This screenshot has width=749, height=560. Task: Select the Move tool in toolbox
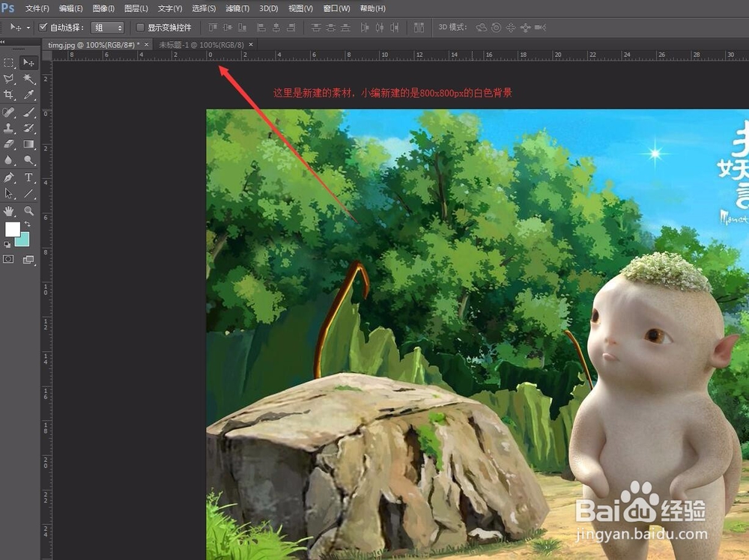pos(28,63)
